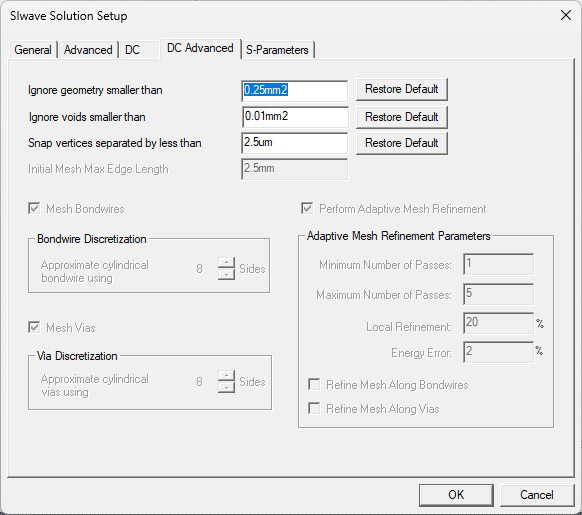Click the Minimum Number of Passes field
582x515 pixels.
tap(498, 264)
